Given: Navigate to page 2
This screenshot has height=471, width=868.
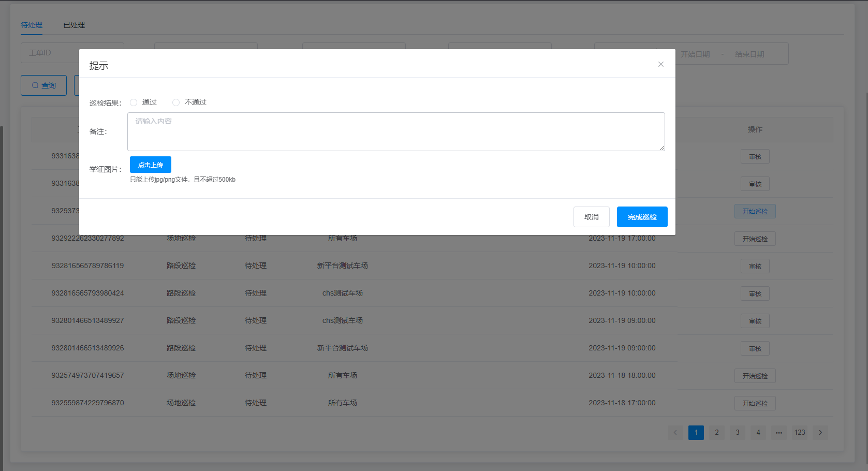Looking at the screenshot, I should point(716,433).
